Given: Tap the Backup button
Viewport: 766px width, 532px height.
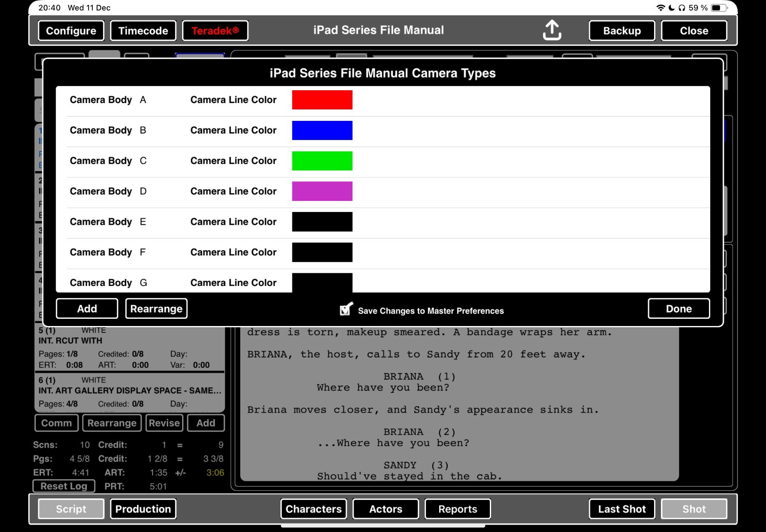Looking at the screenshot, I should click(x=622, y=31).
